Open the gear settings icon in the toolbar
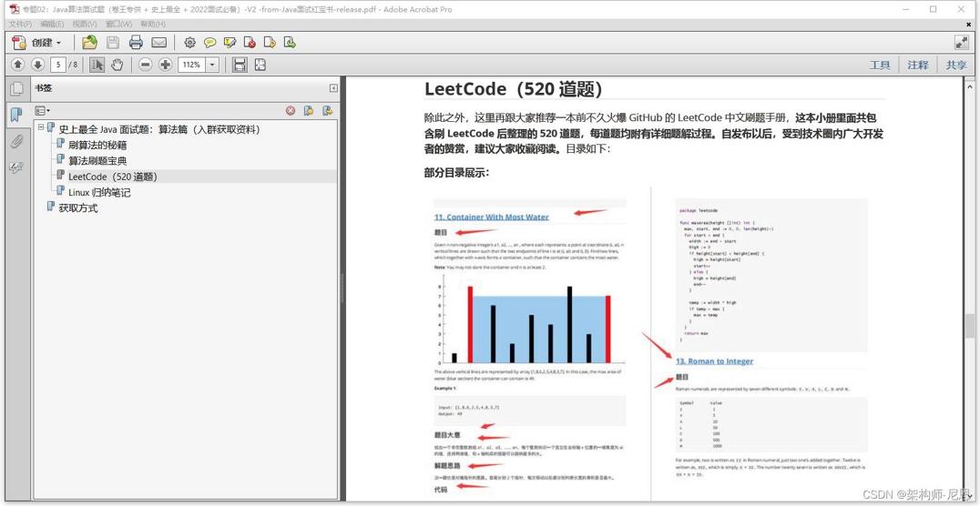Screen dimensions: 980x506 coord(190,43)
